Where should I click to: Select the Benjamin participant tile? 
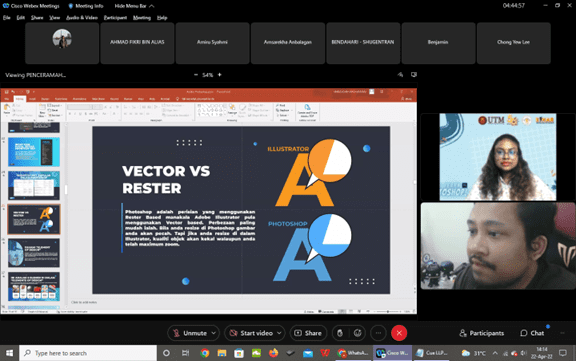coord(438,43)
